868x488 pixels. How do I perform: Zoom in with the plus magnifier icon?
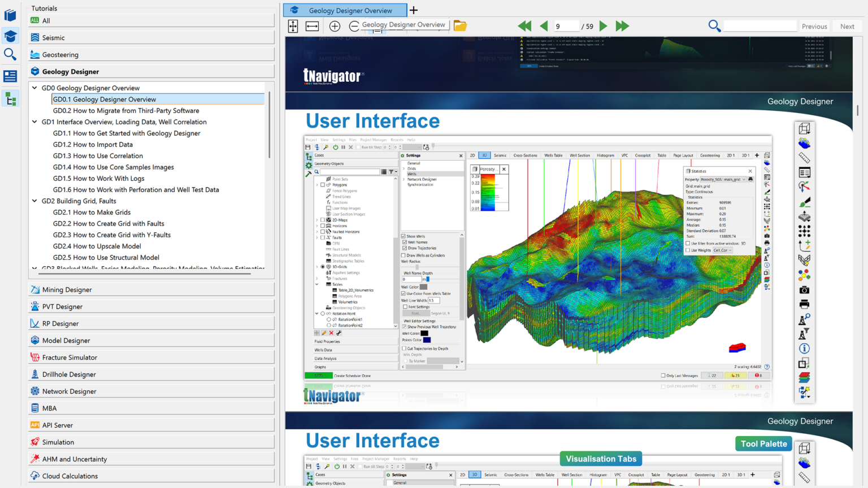click(x=335, y=26)
